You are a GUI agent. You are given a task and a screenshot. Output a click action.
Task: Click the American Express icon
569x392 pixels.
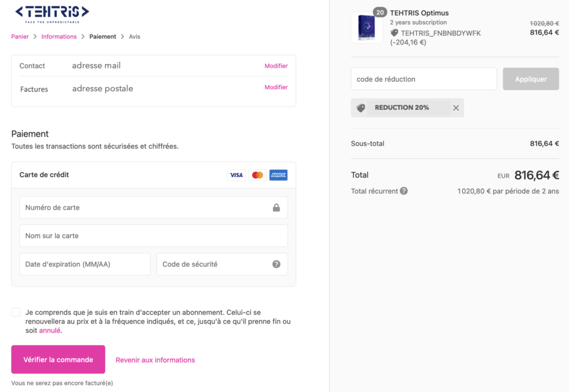(x=278, y=175)
